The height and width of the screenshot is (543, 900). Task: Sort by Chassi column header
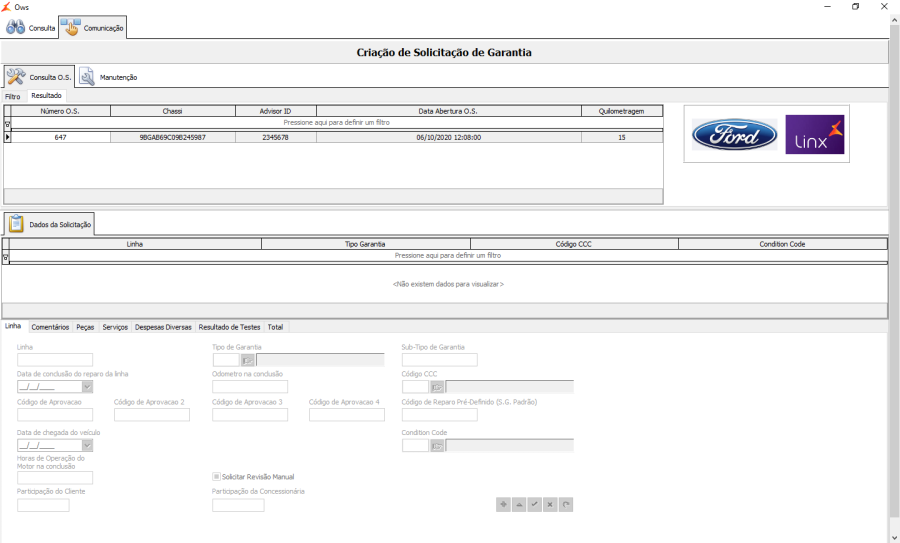pyautogui.click(x=173, y=111)
